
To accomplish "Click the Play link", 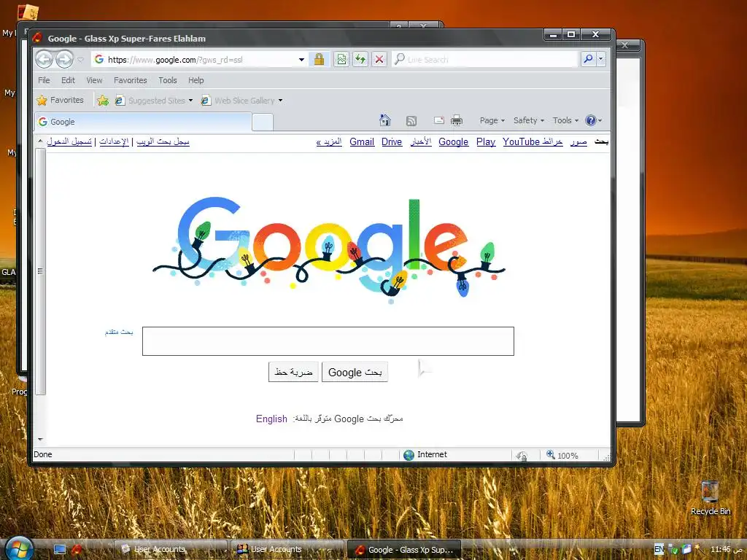I will [x=485, y=142].
